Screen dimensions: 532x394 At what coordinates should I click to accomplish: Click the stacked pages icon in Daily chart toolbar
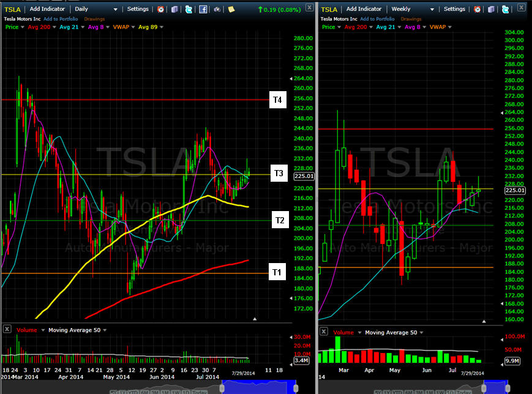coord(174,9)
